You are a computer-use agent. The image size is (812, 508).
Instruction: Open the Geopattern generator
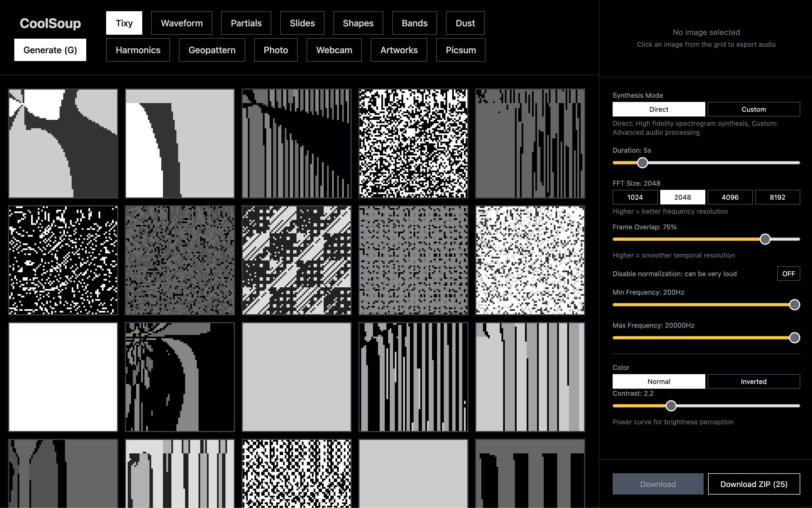[x=212, y=50]
